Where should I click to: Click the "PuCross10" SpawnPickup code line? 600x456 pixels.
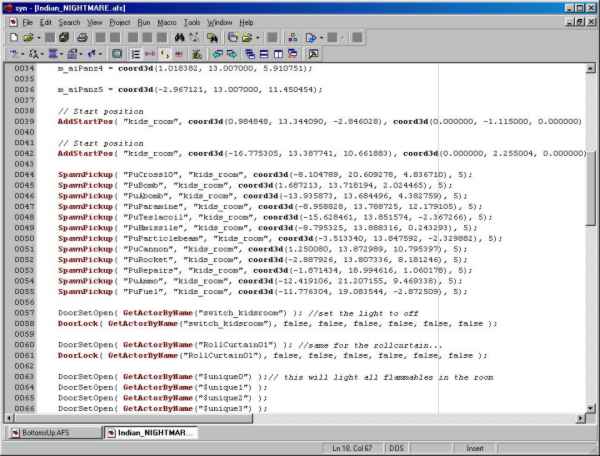265,174
